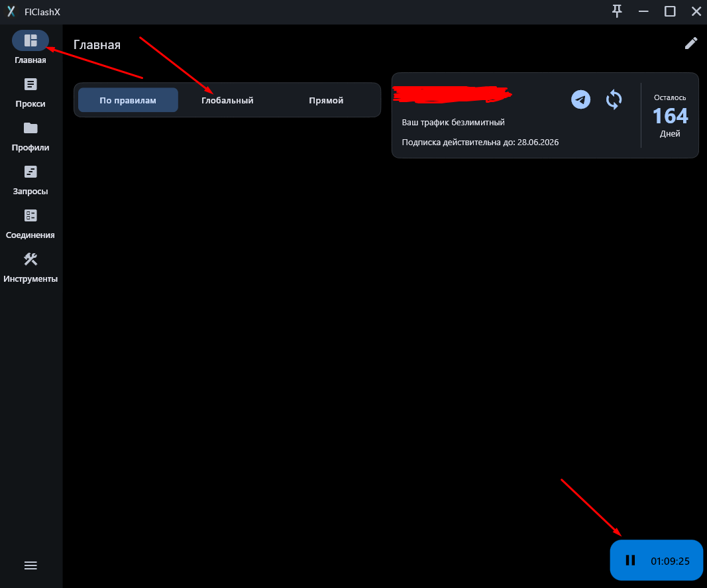Screen dimensions: 707x588
Task: Pause the connection timer
Action: click(629, 560)
